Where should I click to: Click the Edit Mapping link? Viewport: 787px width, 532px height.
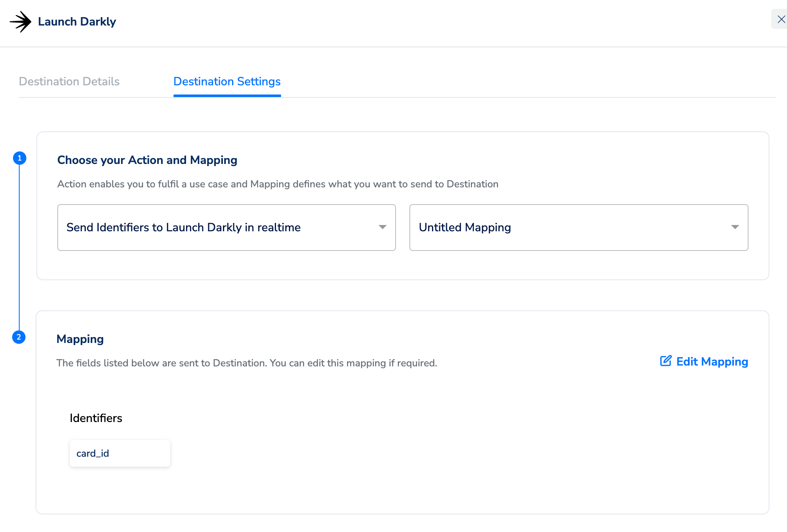point(704,362)
